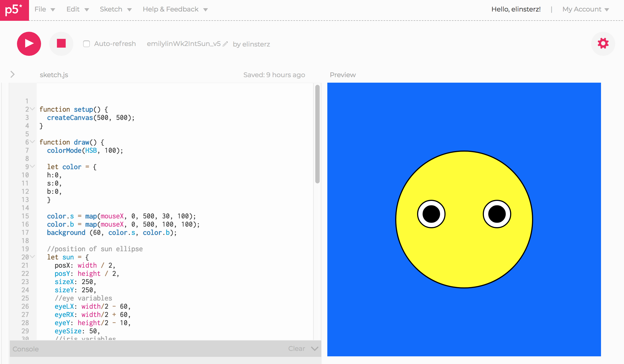
Task: Click the elinsterz author link
Action: click(256, 44)
